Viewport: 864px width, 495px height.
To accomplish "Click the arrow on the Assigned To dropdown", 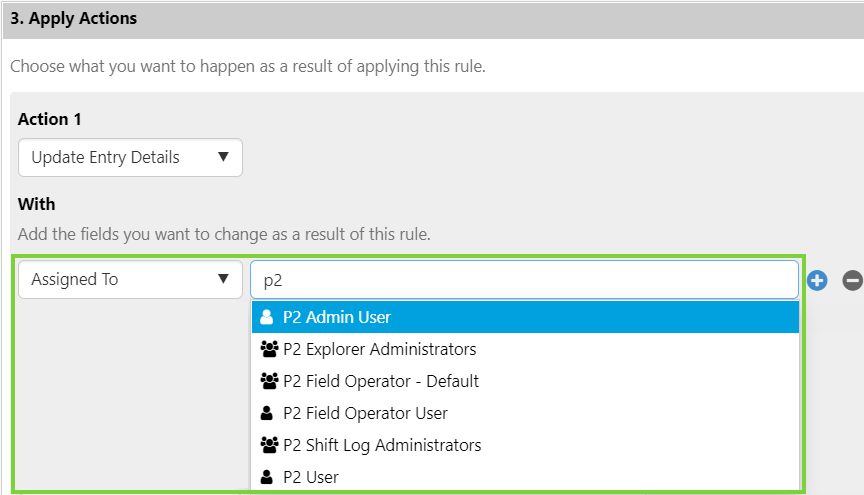I will [x=223, y=279].
